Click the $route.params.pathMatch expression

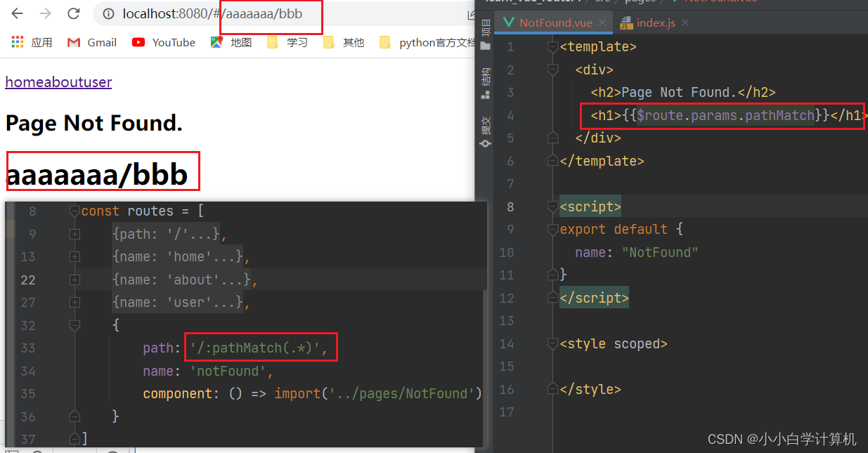(x=725, y=115)
